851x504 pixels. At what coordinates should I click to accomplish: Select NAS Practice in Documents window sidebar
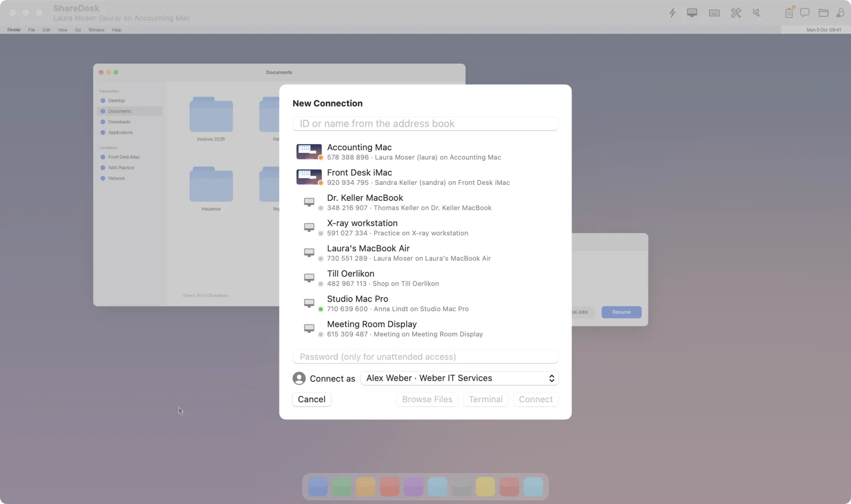tap(130, 168)
